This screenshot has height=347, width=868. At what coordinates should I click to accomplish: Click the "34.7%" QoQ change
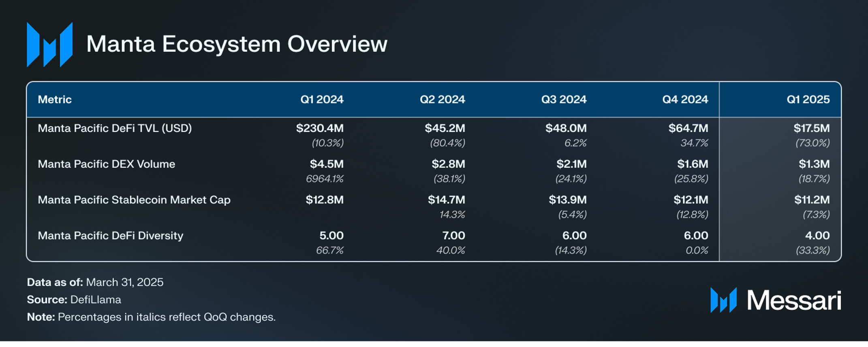click(694, 143)
